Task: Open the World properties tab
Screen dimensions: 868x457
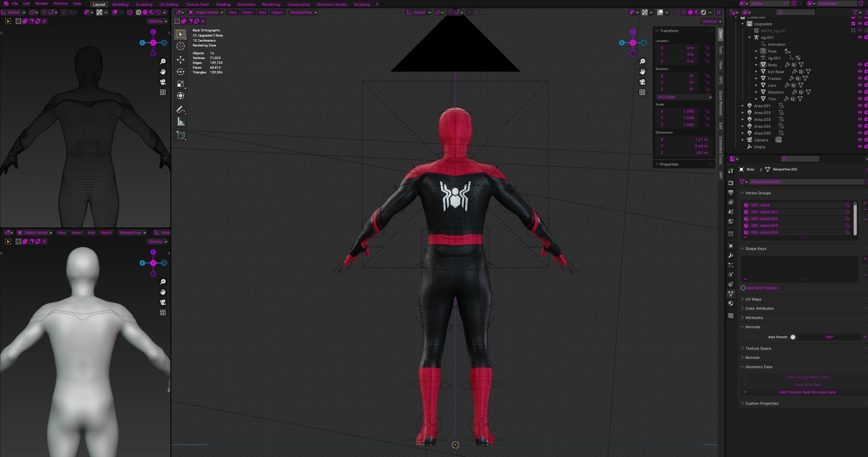Action: point(731,221)
